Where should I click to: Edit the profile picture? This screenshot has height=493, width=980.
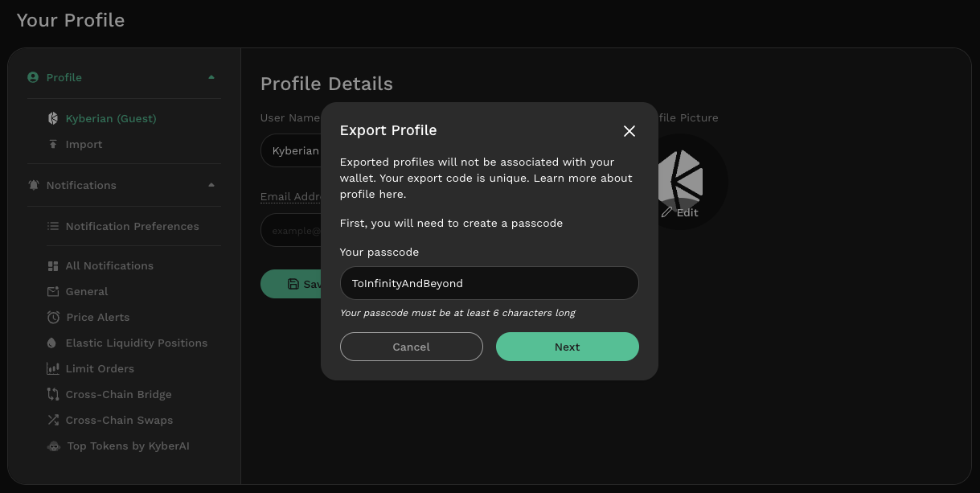tap(680, 212)
